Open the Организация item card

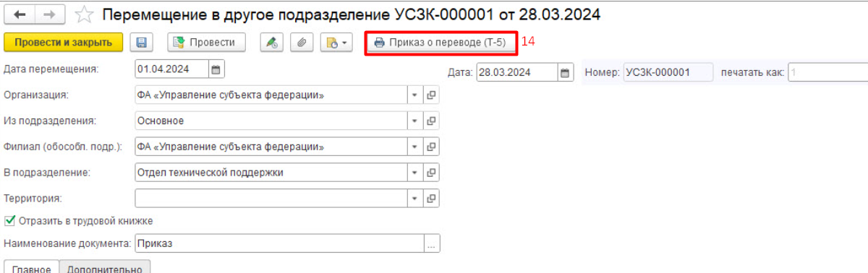[x=432, y=95]
